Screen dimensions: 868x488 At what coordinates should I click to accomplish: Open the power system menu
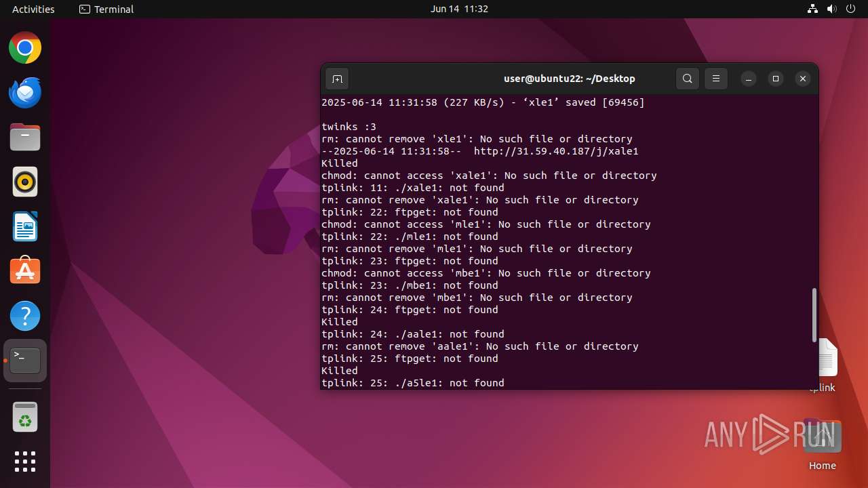[x=851, y=9]
